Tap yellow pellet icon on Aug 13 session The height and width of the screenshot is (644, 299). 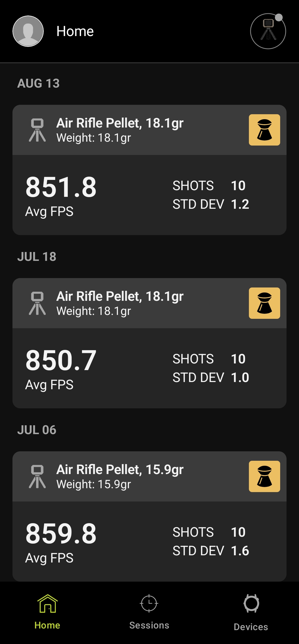pos(264,130)
